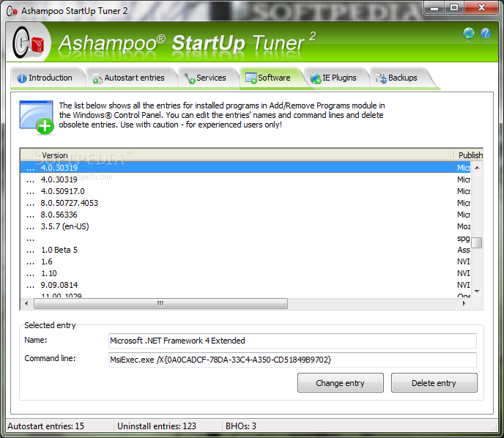504x438 pixels.
Task: Click the vertical scrollbar down arrow
Action: 478,291
